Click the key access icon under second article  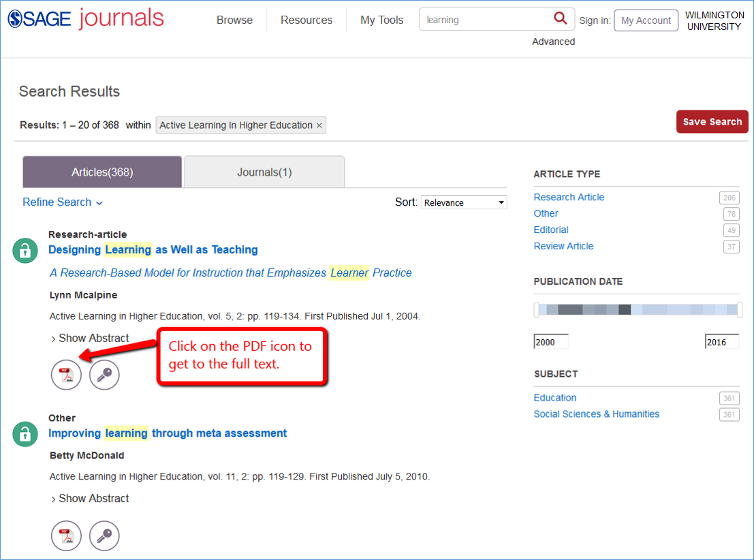click(104, 535)
